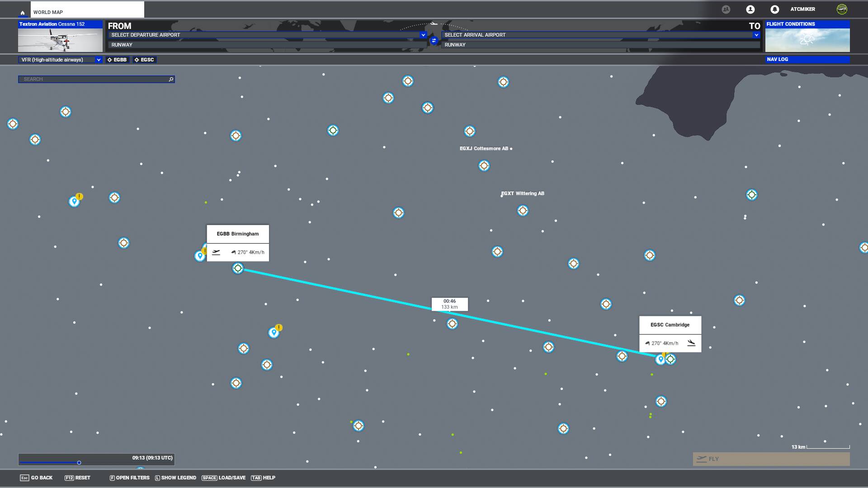The height and width of the screenshot is (488, 868).
Task: Click the multiplayer group icon
Action: pyautogui.click(x=726, y=9)
